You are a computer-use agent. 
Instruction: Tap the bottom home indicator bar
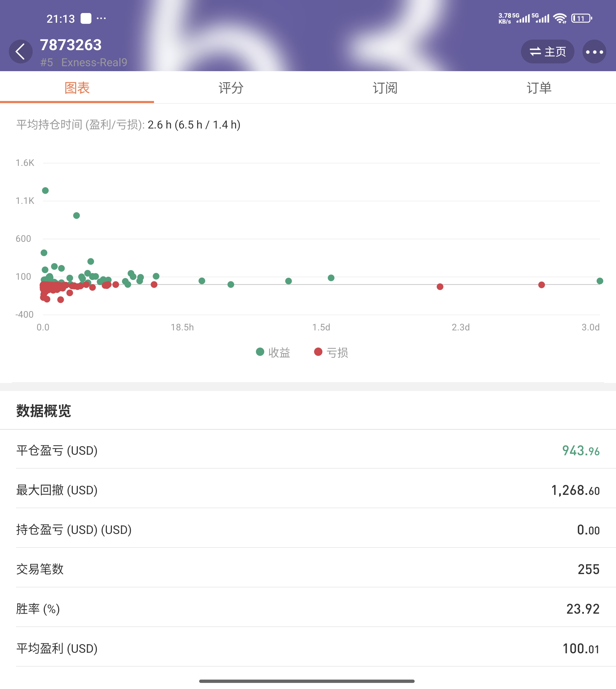[307, 681]
